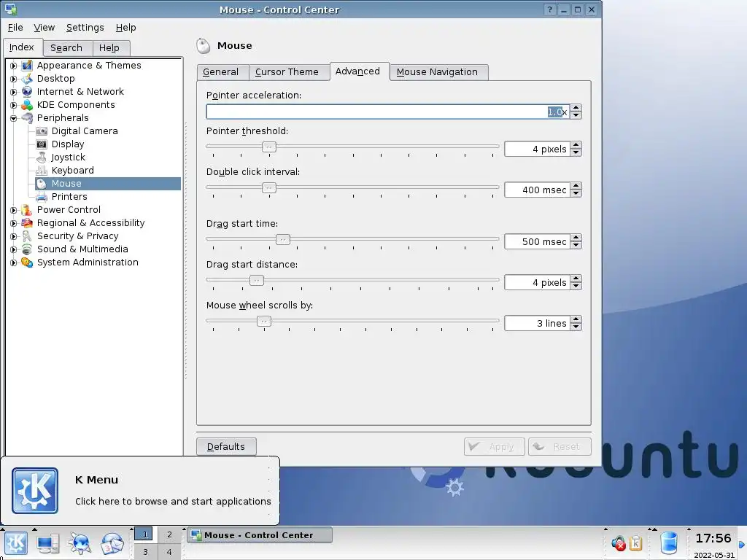Image resolution: width=747 pixels, height=560 pixels.
Task: Switch to virtual desktop 2
Action: point(169,534)
